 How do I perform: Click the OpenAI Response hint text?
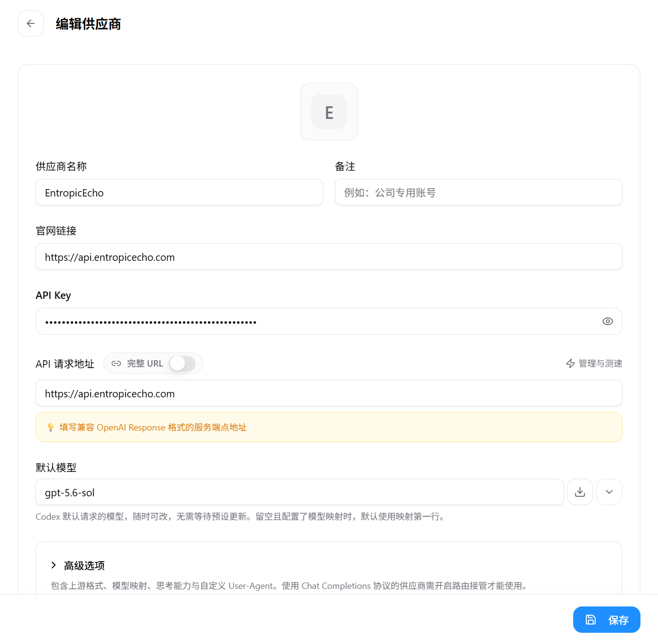click(x=153, y=428)
